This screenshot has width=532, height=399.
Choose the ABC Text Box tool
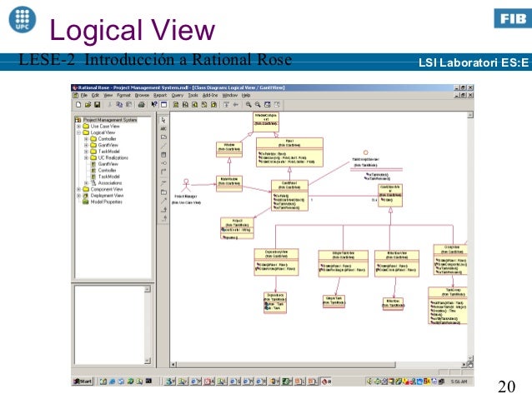(163, 129)
